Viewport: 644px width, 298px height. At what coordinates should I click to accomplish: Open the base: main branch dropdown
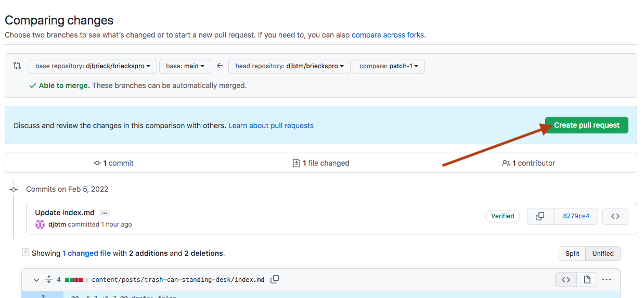point(185,66)
